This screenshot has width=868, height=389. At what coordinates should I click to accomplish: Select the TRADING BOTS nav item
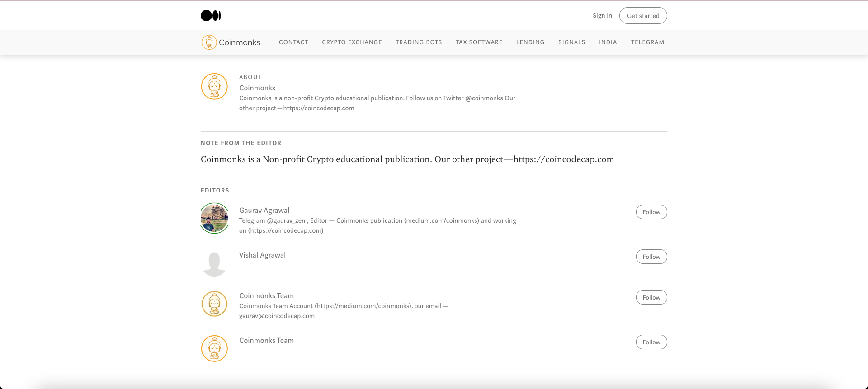(x=419, y=42)
